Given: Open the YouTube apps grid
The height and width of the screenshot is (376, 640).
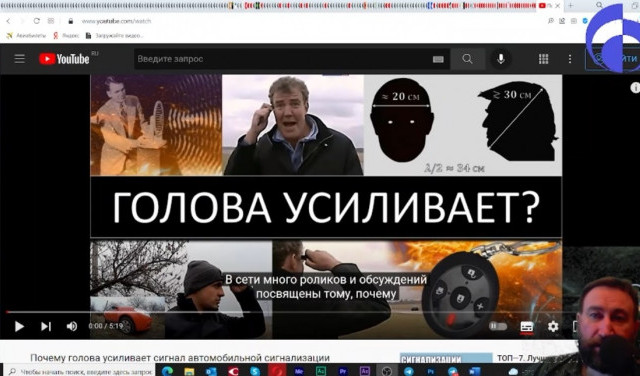Looking at the screenshot, I should (543, 59).
